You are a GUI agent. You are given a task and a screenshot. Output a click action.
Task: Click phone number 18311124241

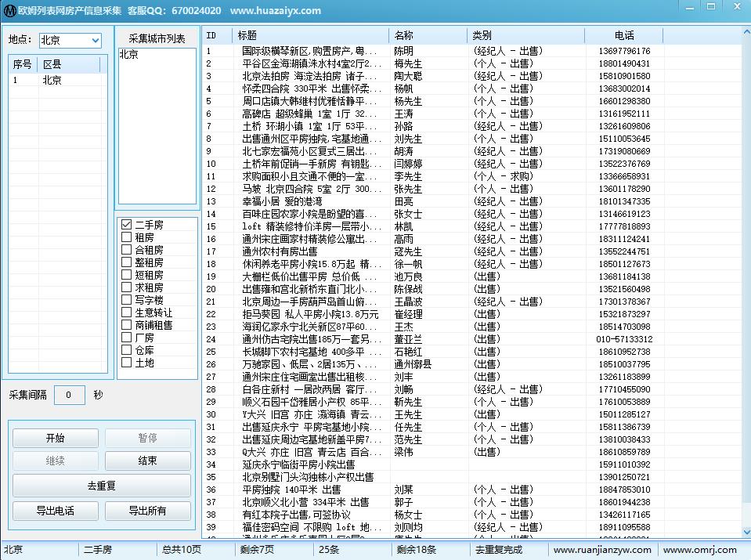pos(624,239)
